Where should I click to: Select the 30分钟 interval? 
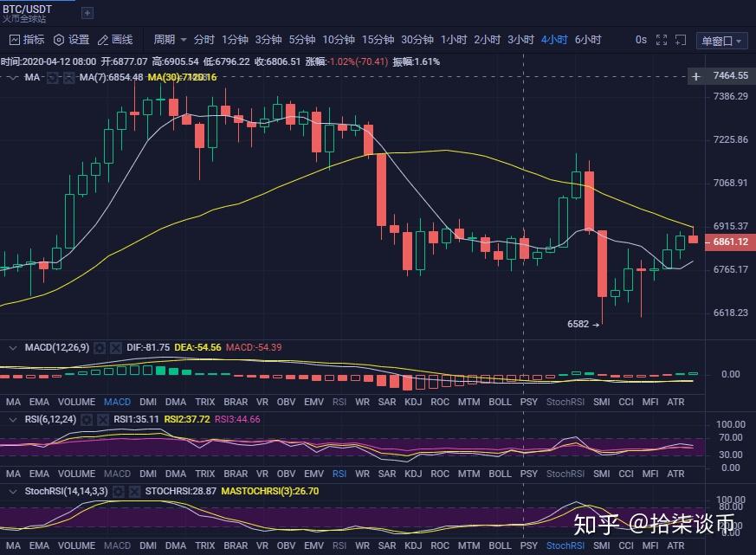pyautogui.click(x=417, y=40)
